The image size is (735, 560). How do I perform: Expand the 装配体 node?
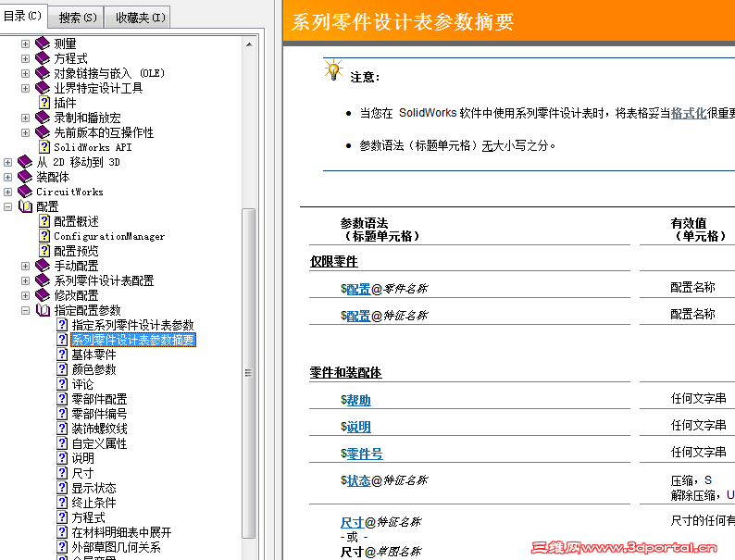click(7, 177)
